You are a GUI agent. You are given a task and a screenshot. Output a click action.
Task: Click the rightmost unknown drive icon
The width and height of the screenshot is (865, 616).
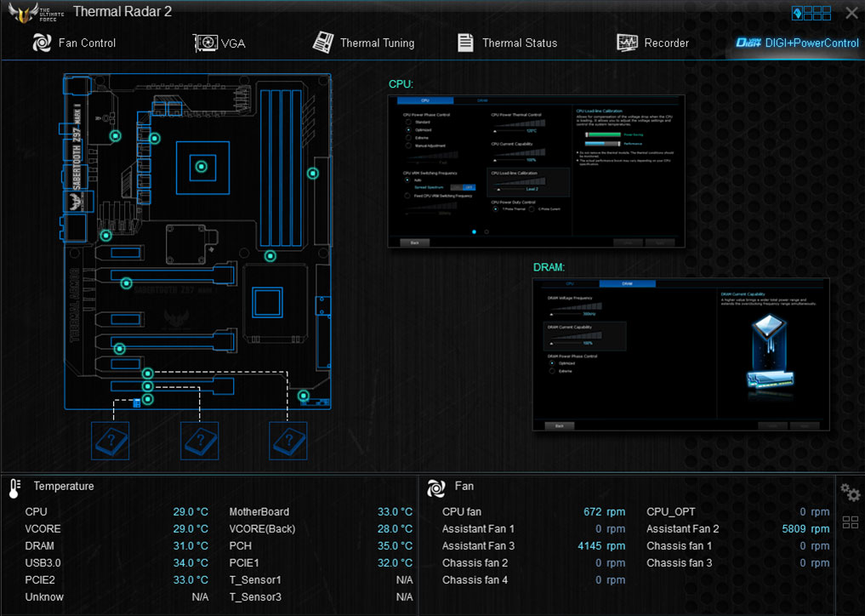coord(288,441)
